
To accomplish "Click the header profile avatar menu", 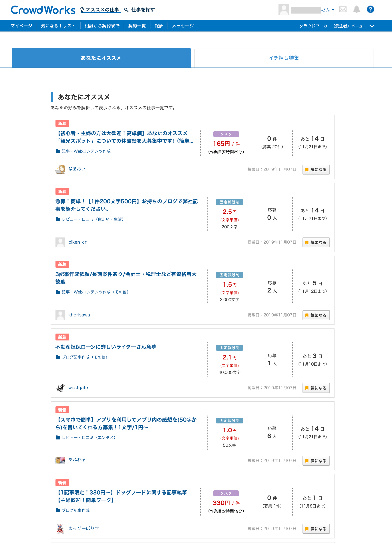I will click(x=284, y=10).
